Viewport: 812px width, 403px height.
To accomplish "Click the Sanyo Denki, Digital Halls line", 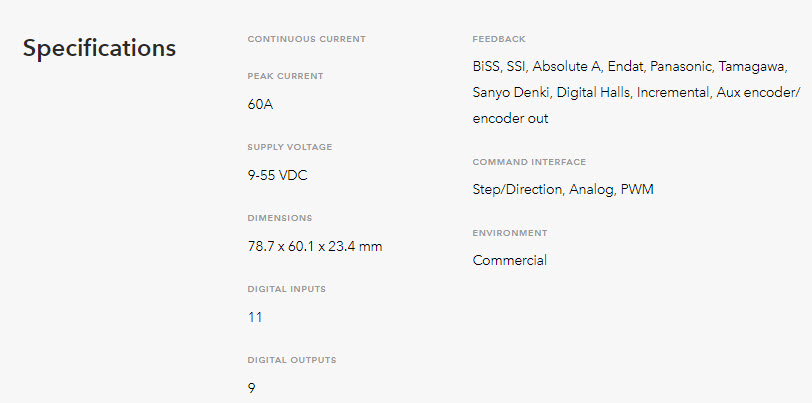I will click(636, 93).
